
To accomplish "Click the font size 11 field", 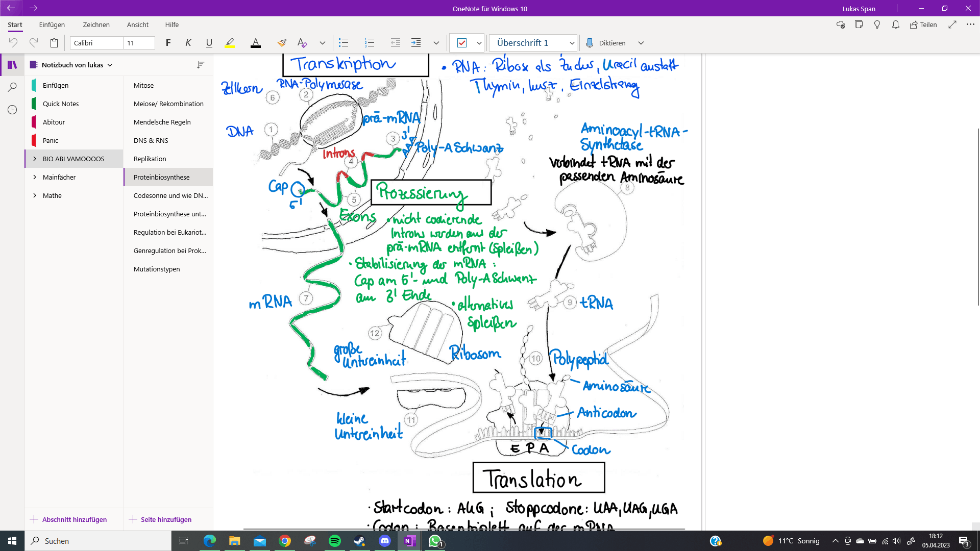I will click(x=139, y=43).
